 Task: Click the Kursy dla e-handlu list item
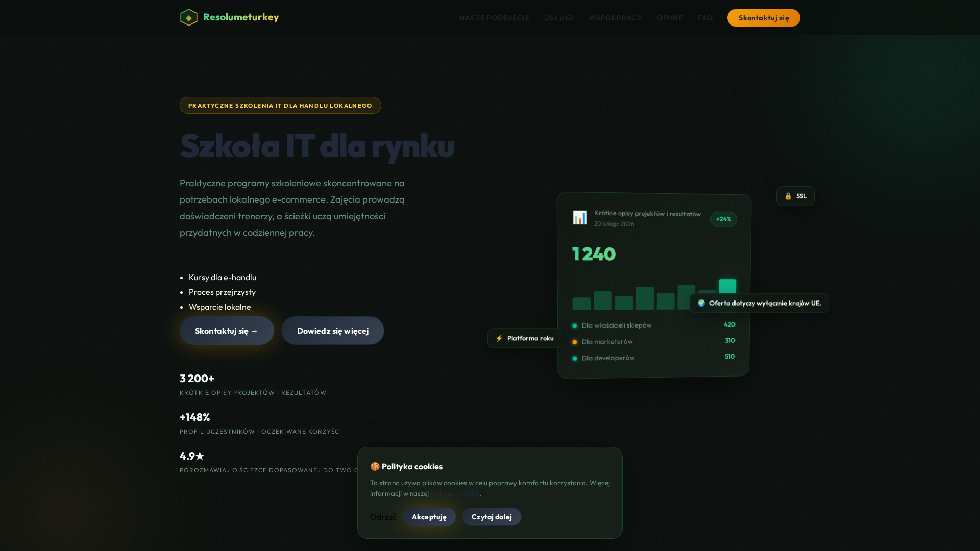pyautogui.click(x=223, y=277)
